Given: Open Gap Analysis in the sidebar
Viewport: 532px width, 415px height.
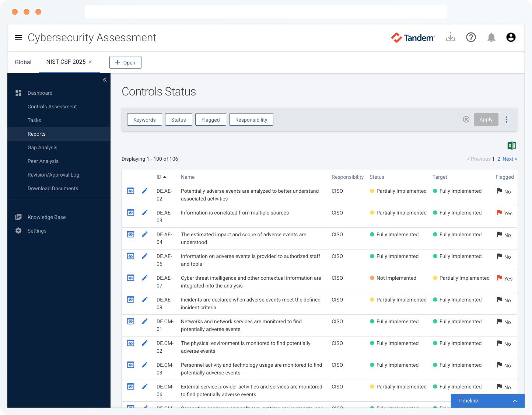Looking at the screenshot, I should tap(42, 147).
